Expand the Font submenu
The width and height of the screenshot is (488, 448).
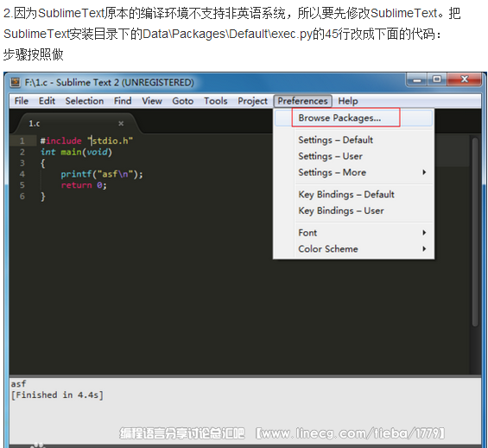353,233
